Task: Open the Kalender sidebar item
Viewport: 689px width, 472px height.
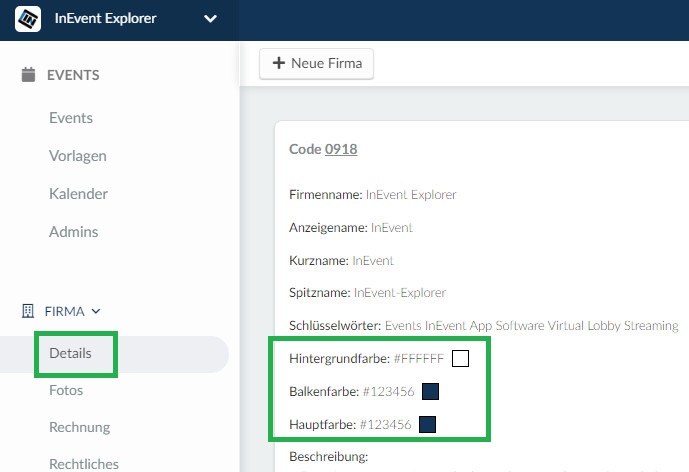Action: 78,194
